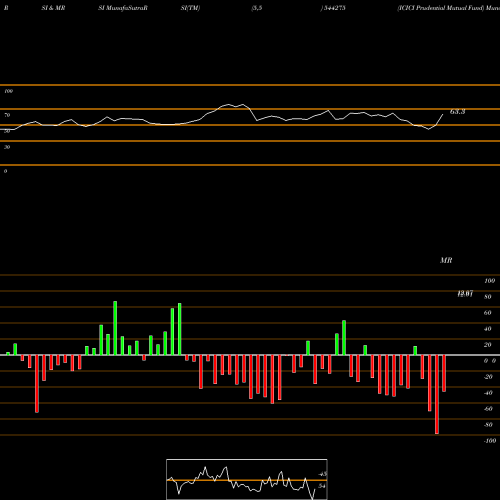Click the tallest green bar in the MR histogram

(x=115, y=328)
